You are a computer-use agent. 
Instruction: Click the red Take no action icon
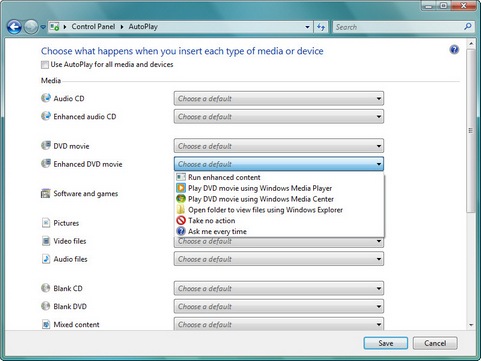181,220
